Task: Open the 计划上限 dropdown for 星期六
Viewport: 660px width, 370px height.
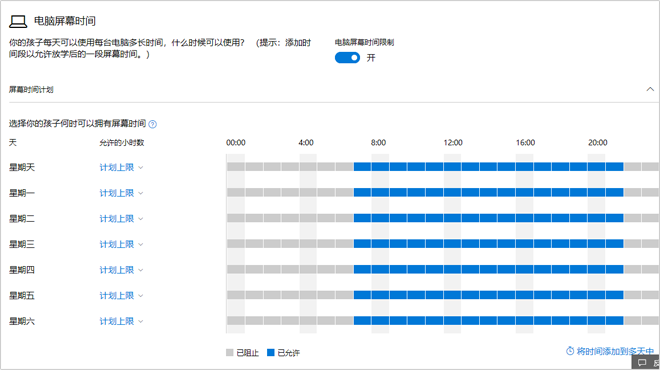Action: [x=121, y=322]
